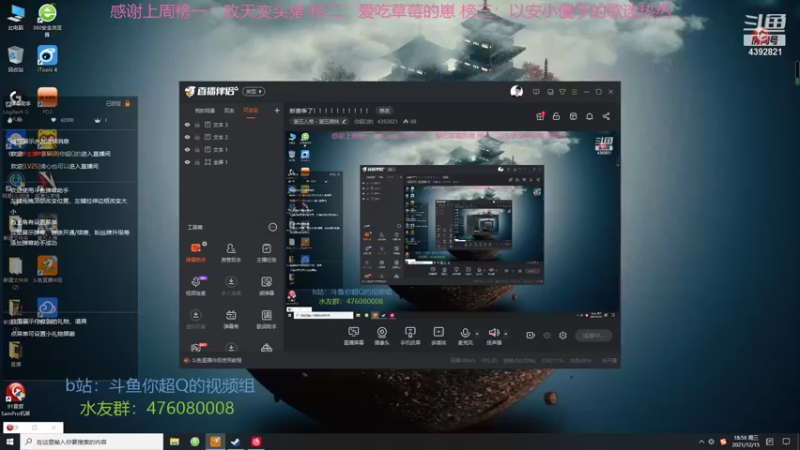Open speaker options dropdown arrow
Image resolution: width=800 pixels, height=450 pixels.
(506, 334)
